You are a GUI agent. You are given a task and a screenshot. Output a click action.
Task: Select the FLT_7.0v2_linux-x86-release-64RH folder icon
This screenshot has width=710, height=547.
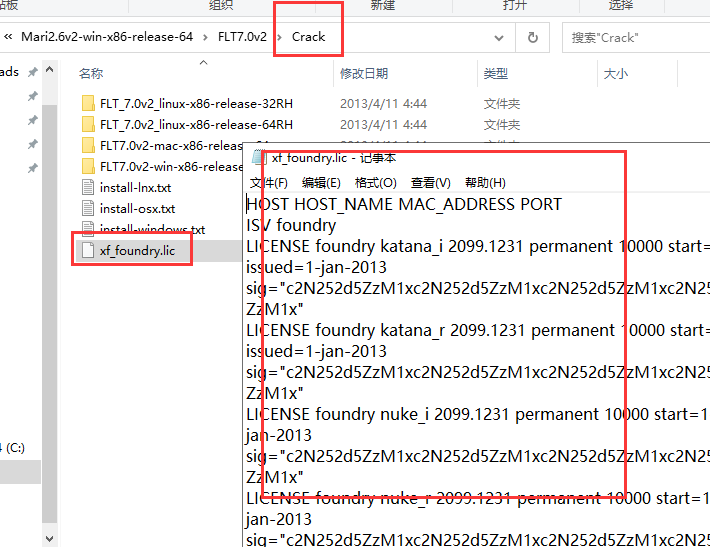tap(88, 125)
